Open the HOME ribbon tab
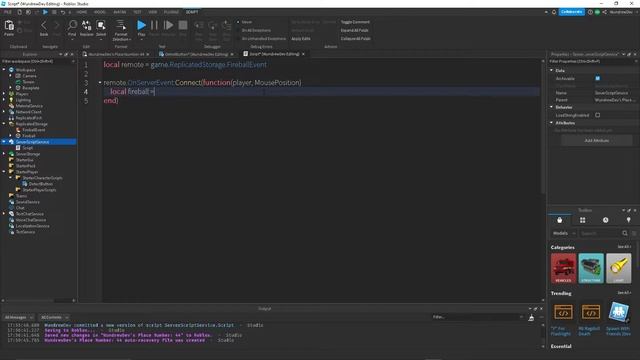The height and width of the screenshot is (360, 640). pyautogui.click(x=82, y=12)
